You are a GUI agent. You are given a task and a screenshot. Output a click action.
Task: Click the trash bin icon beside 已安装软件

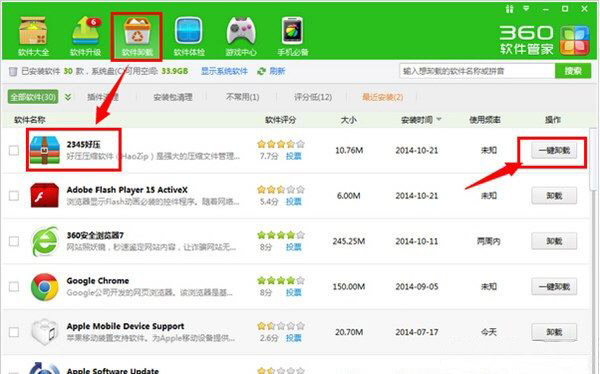13,71
